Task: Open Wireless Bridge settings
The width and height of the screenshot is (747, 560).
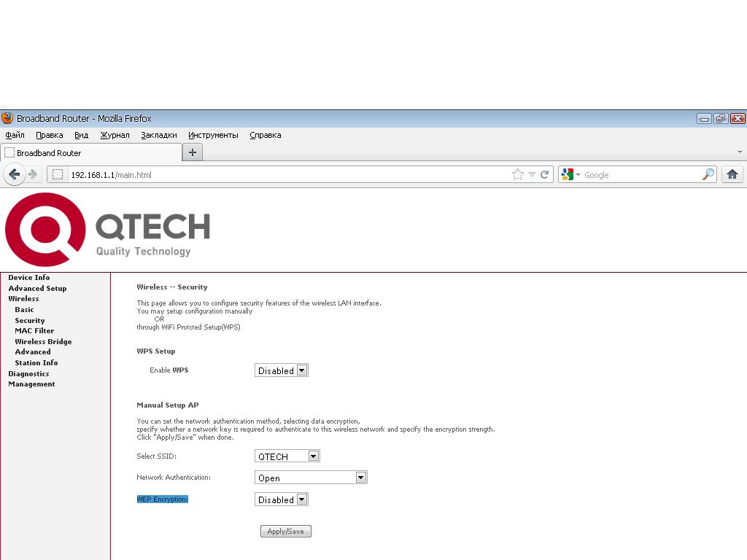Action: tap(43, 341)
